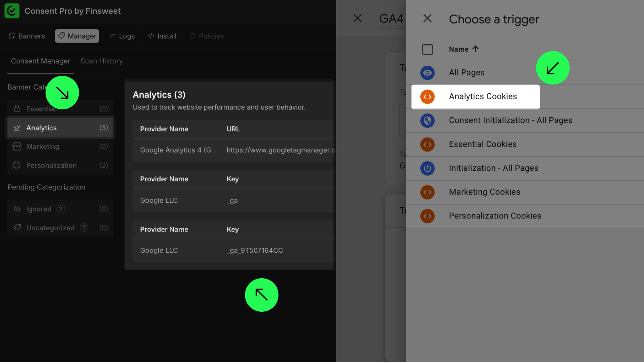Click Consent Initialization shield icon
644x362 pixels.
(427, 121)
